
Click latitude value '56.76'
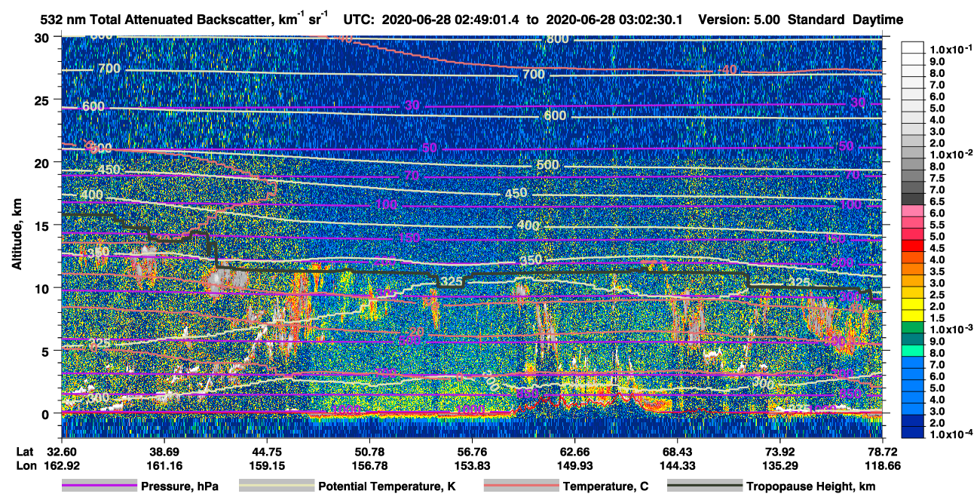pyautogui.click(x=472, y=451)
